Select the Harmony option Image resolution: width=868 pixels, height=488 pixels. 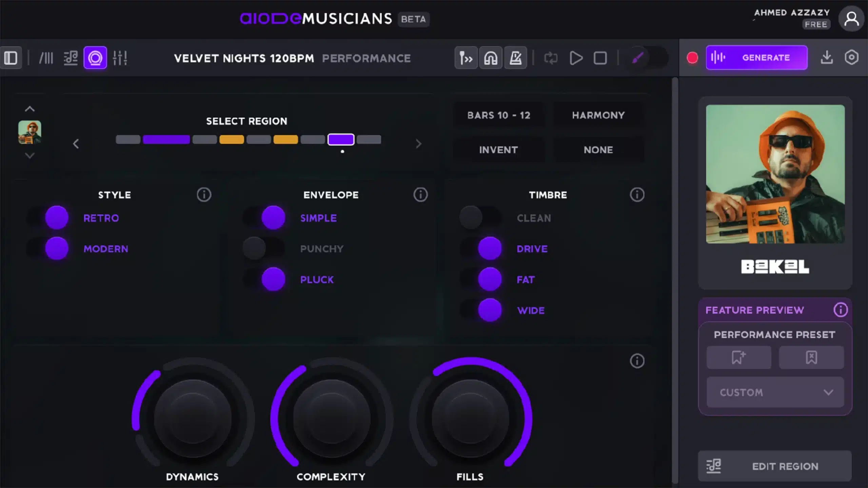pyautogui.click(x=598, y=115)
